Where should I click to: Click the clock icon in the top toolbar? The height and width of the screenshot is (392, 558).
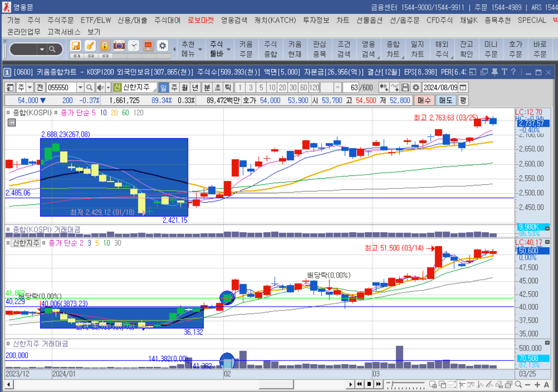pos(134,46)
